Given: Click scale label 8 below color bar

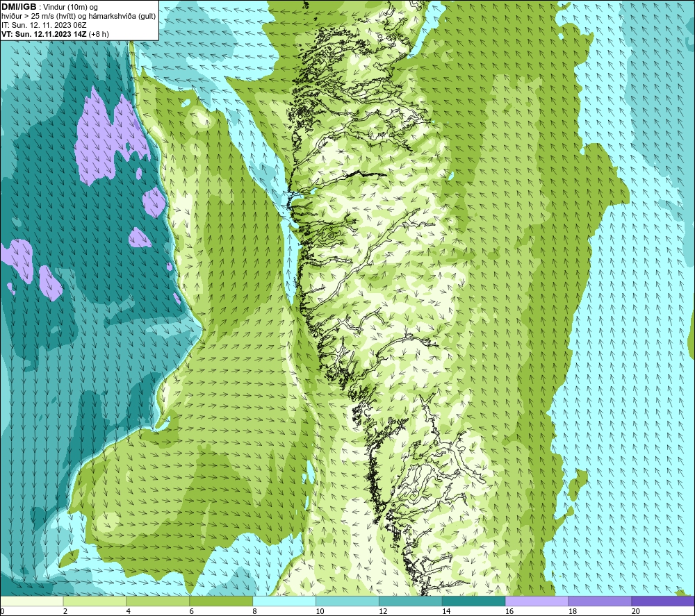Looking at the screenshot, I should click(254, 611).
